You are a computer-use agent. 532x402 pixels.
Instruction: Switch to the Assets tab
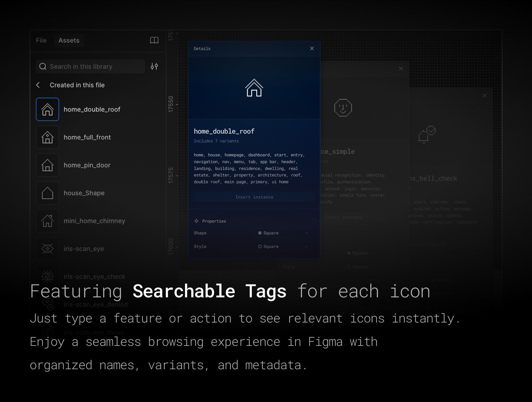click(69, 40)
